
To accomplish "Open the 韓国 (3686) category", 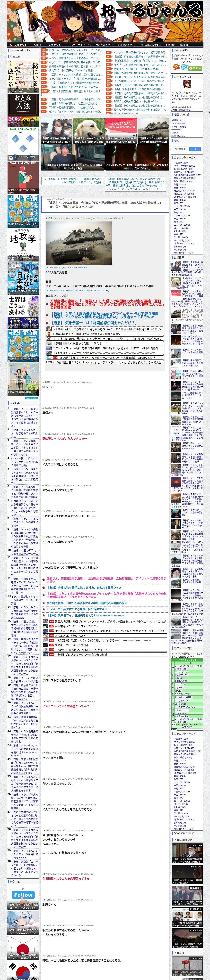I will (x=180, y=200).
